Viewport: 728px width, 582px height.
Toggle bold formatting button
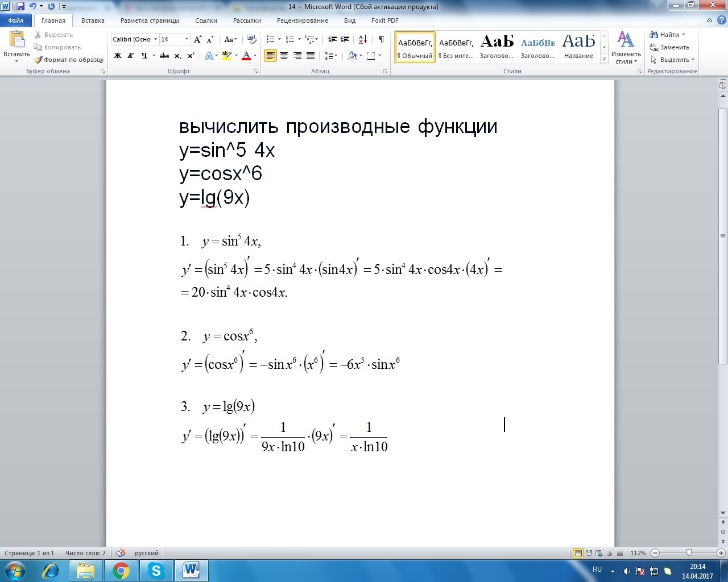tap(118, 56)
